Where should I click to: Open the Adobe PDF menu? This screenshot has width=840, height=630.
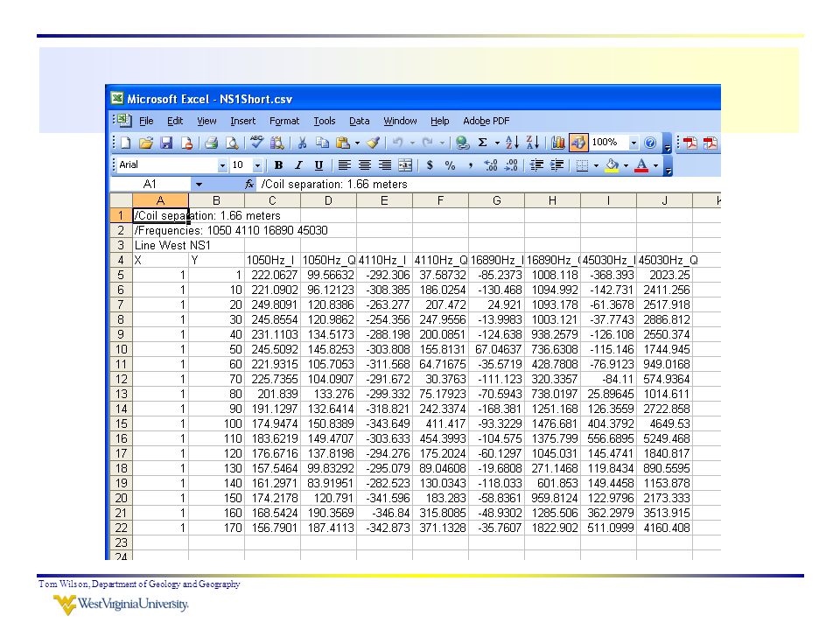point(486,121)
